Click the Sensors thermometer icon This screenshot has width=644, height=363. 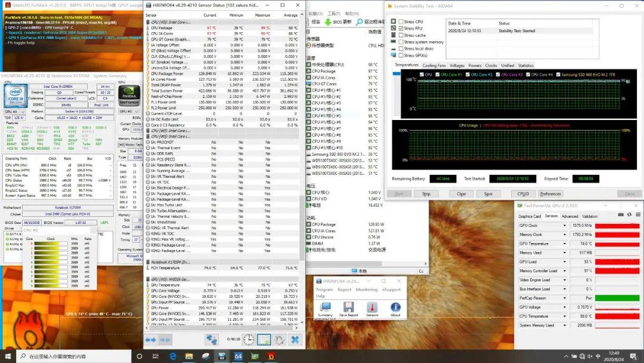click(372, 308)
